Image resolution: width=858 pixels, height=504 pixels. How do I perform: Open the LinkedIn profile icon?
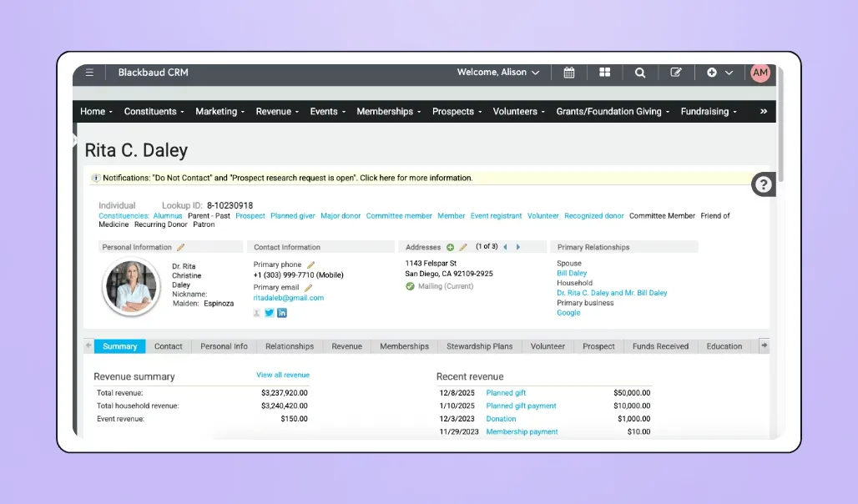click(x=282, y=313)
